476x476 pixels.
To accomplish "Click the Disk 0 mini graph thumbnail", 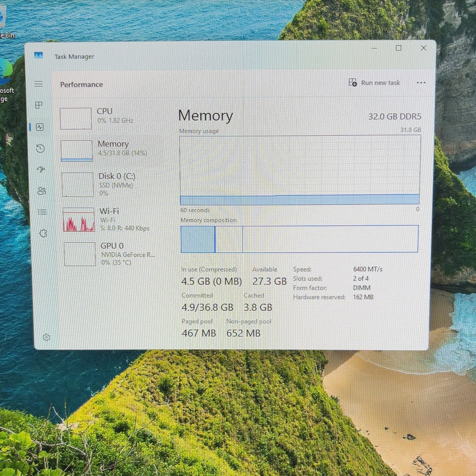I will tap(78, 184).
